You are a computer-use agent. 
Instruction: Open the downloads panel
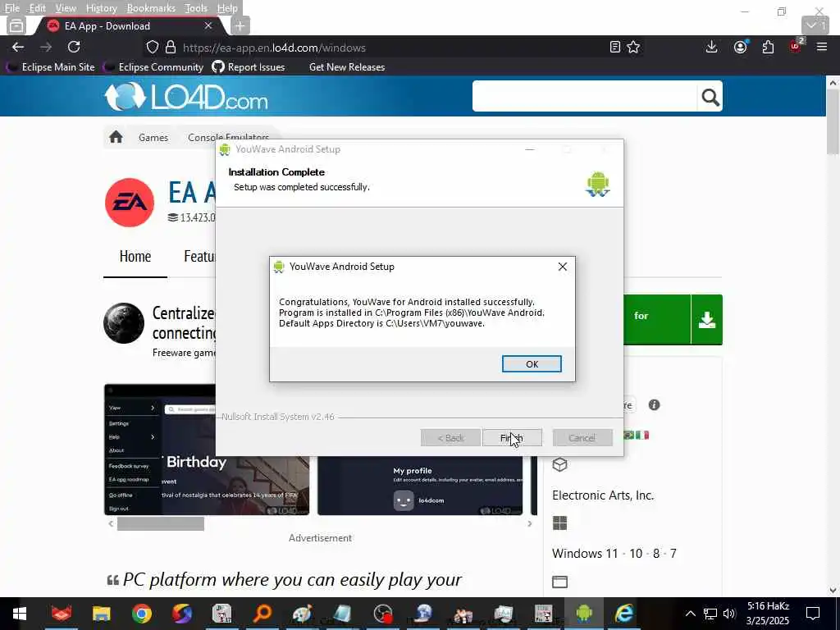711,47
